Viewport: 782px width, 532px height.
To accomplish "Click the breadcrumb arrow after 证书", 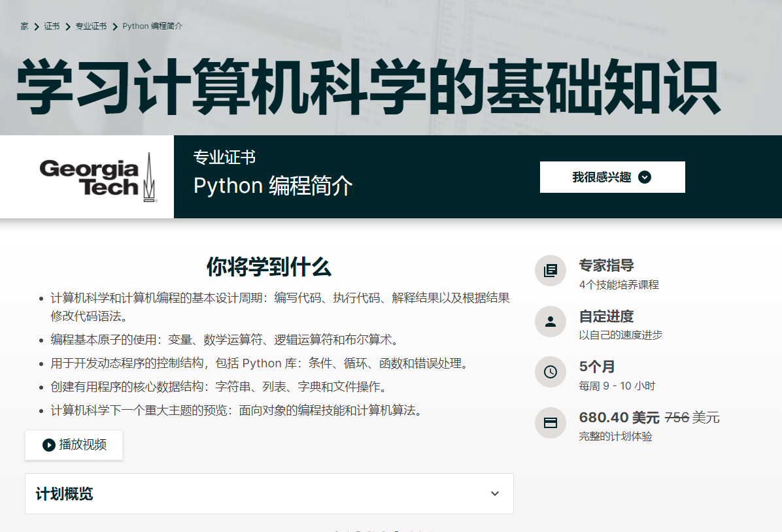I will click(x=68, y=27).
